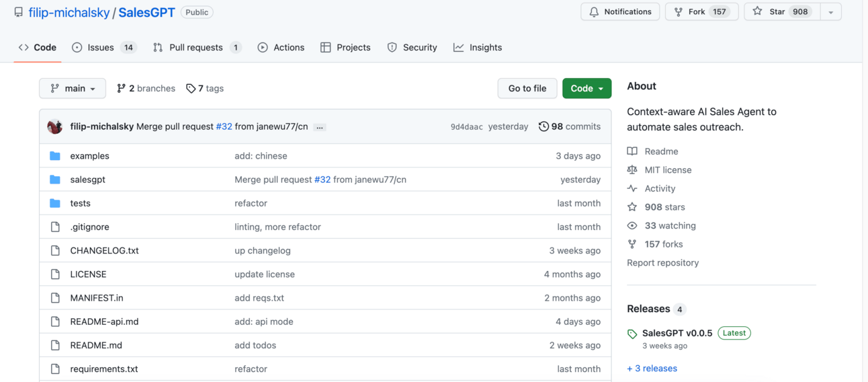This screenshot has width=868, height=382.
Task: Open the + 3 releases link
Action: point(652,369)
